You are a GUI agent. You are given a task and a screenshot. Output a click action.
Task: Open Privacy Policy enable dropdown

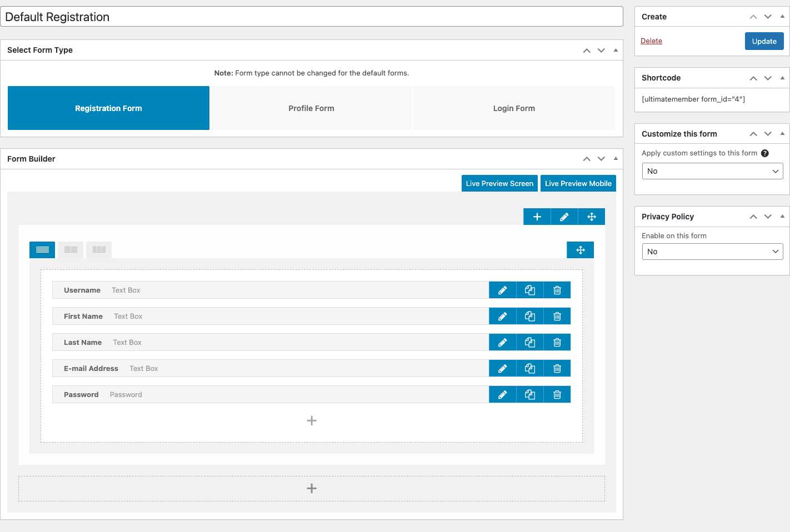coord(712,252)
